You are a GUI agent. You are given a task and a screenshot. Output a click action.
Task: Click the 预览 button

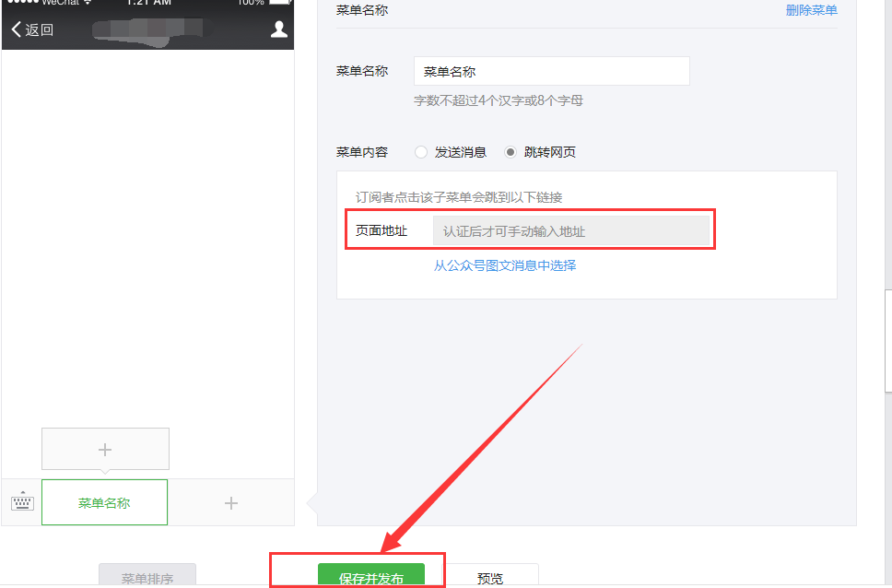[490, 575]
